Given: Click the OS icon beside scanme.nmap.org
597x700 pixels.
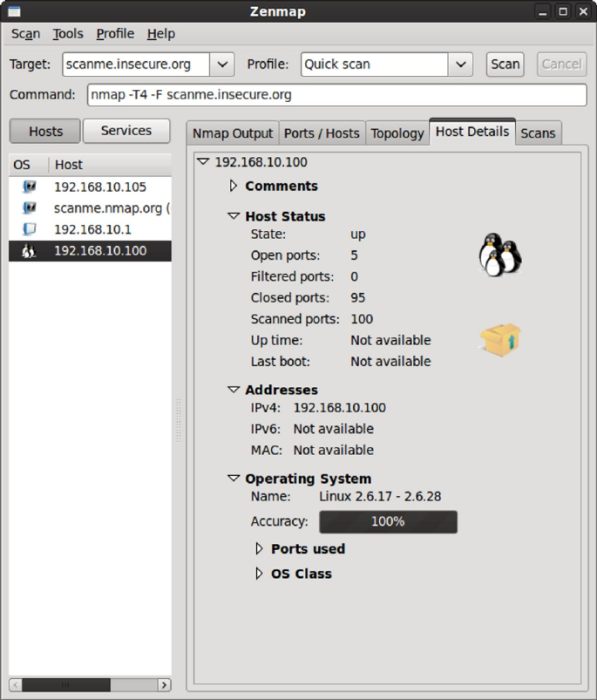Looking at the screenshot, I should tap(30, 208).
